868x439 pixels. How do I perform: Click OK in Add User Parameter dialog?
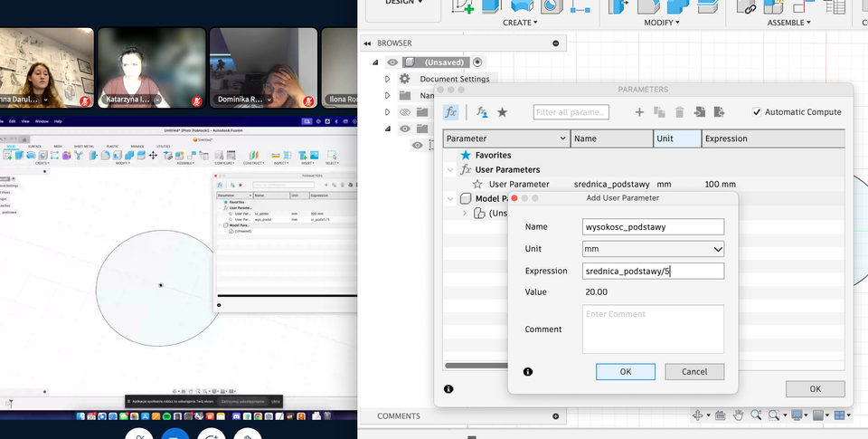(626, 371)
